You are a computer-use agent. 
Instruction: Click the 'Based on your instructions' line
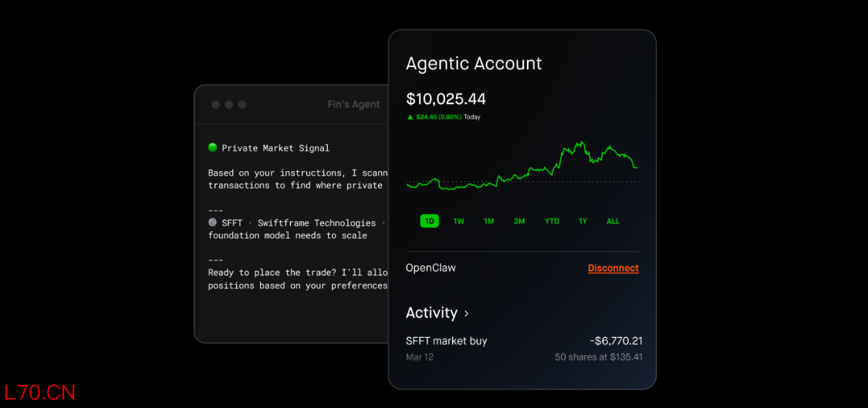coord(297,173)
